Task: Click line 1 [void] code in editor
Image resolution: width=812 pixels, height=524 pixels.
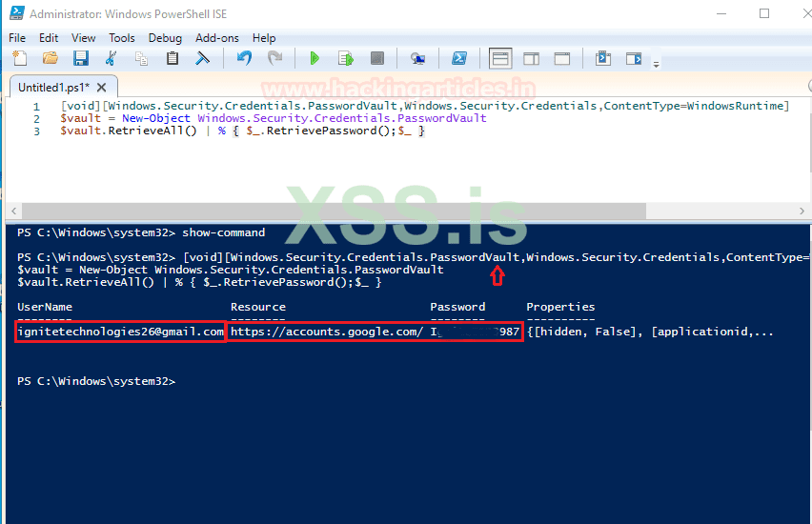Action: [425, 106]
